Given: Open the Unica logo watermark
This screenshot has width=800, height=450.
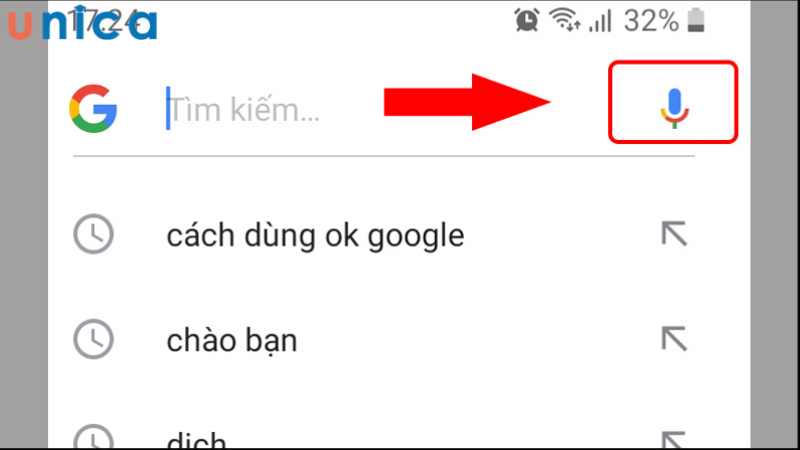Looking at the screenshot, I should (83, 22).
